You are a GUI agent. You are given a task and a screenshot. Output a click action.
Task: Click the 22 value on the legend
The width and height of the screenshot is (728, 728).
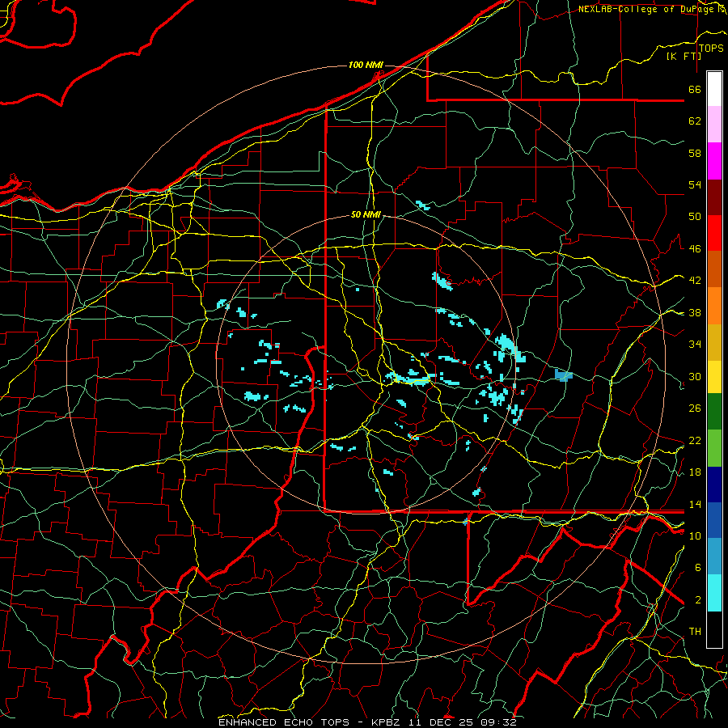point(695,441)
